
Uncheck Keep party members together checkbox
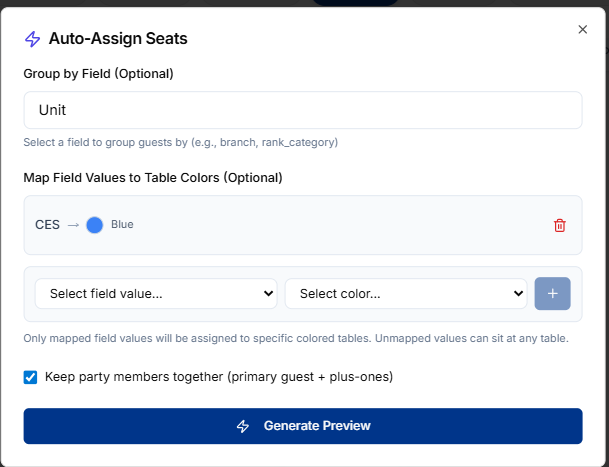tap(30, 377)
